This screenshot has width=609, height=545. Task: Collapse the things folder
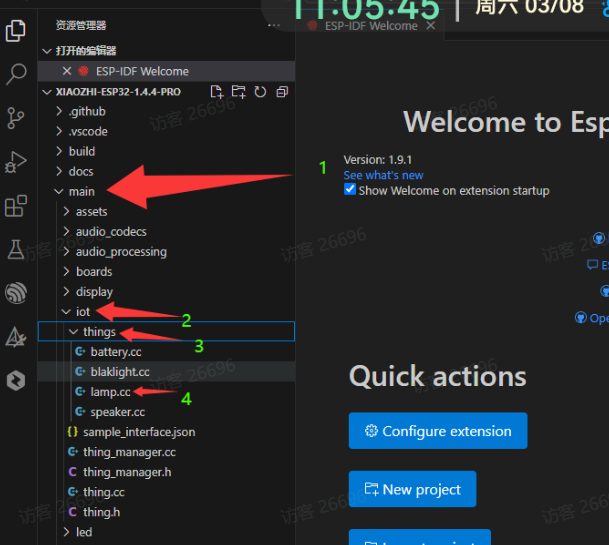[x=73, y=331]
